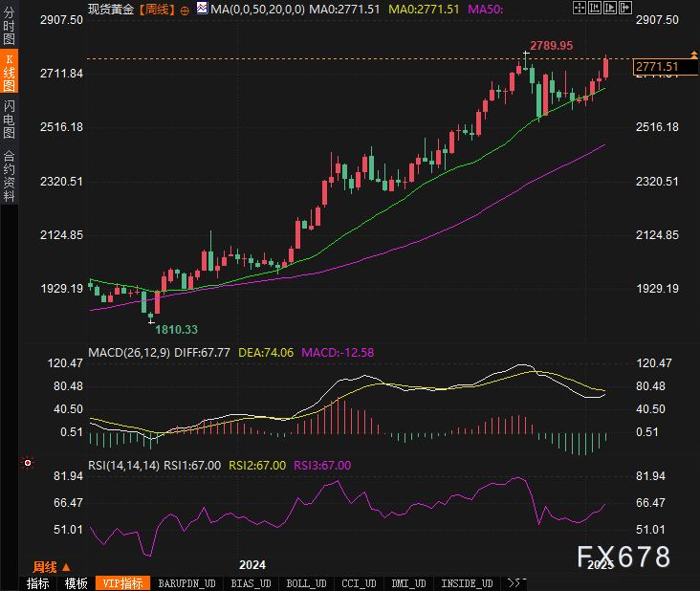Select the 模板 bottom tab
This screenshot has height=591, width=700.
click(x=76, y=583)
